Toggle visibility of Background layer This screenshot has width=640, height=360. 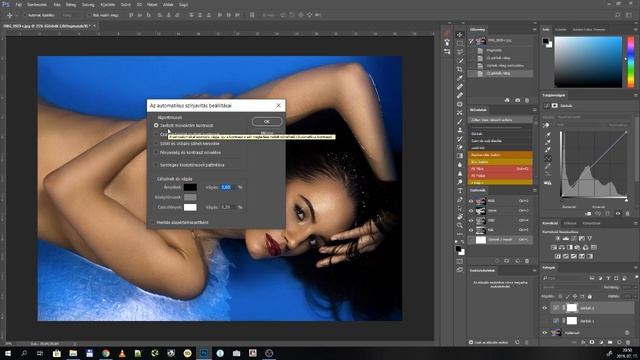(x=544, y=333)
